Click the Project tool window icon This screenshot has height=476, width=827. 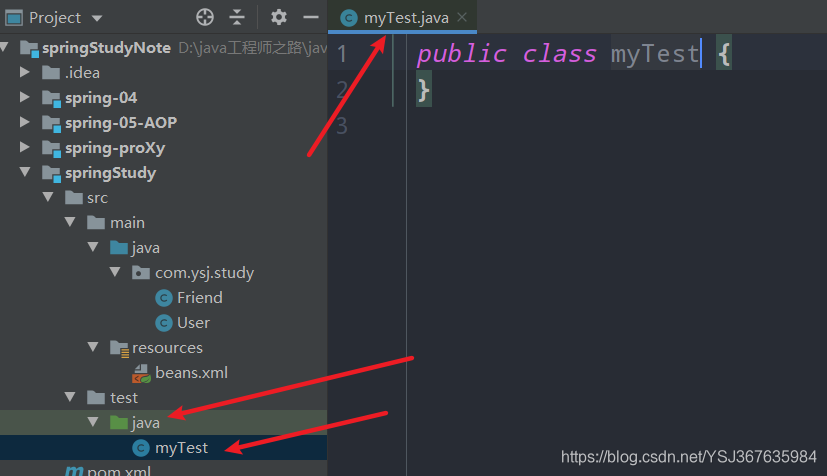click(x=14, y=18)
